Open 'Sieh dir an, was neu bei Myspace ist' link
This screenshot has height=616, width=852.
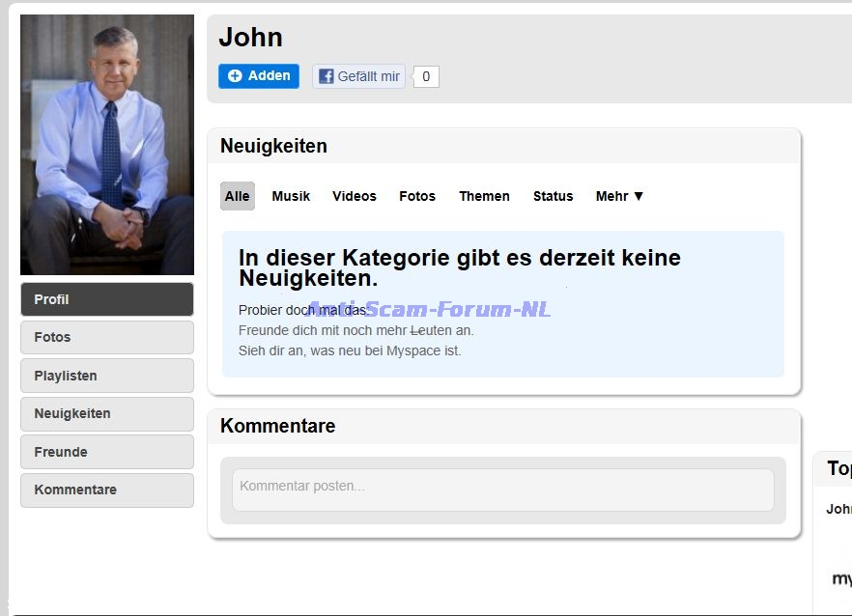(x=350, y=350)
